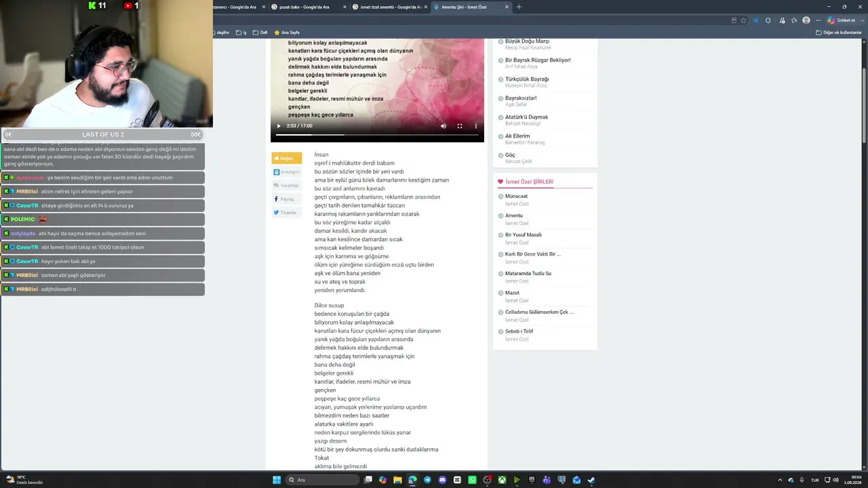The image size is (868, 488).
Task: Open Discord from the taskbar
Action: 442,480
